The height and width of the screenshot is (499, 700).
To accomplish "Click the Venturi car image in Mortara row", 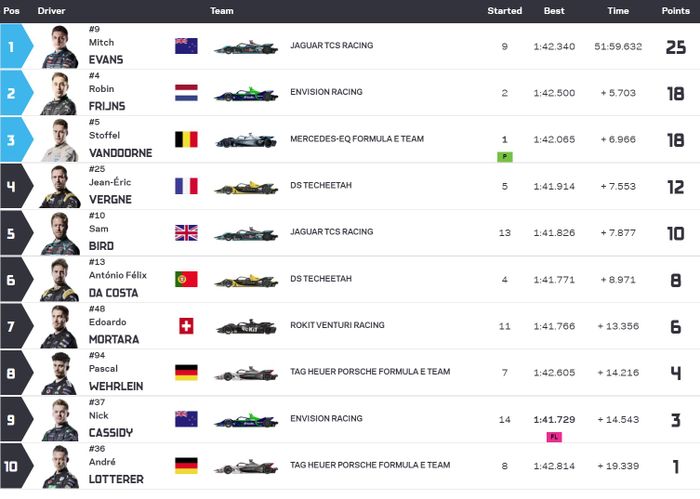I will [246, 327].
